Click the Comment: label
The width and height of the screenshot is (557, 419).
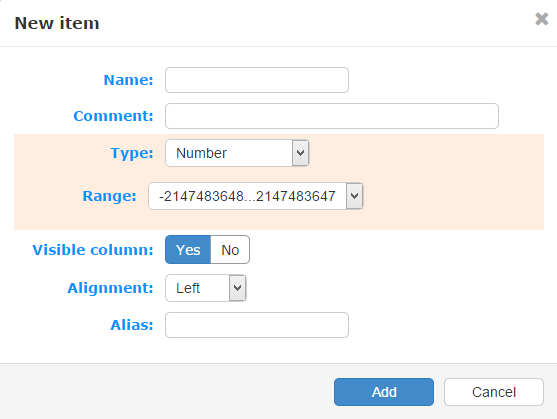coord(113,116)
